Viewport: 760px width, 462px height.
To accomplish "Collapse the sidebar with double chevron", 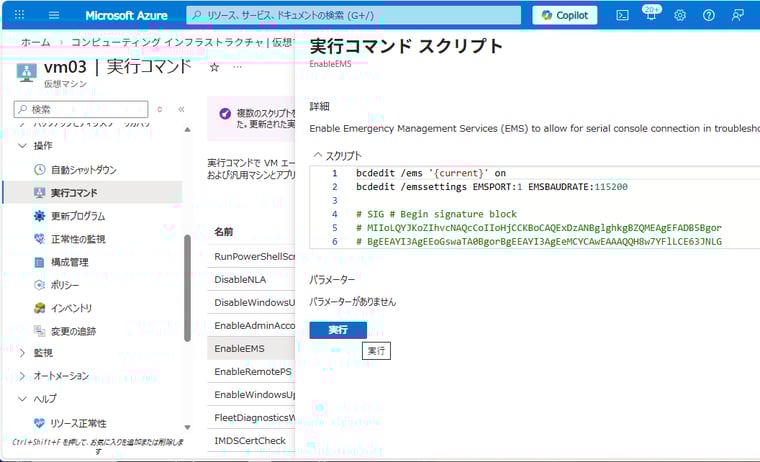I will click(181, 109).
